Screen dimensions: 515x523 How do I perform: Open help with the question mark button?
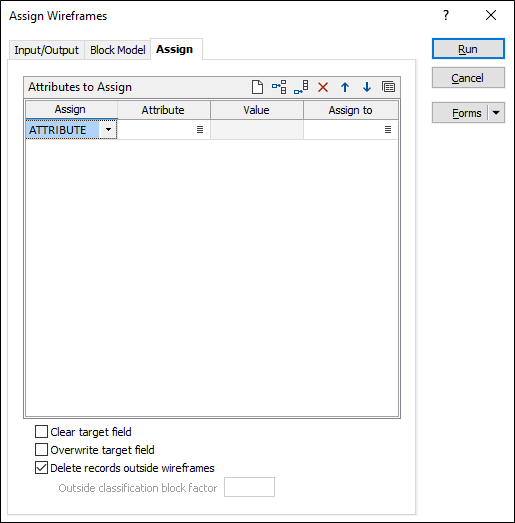[446, 15]
